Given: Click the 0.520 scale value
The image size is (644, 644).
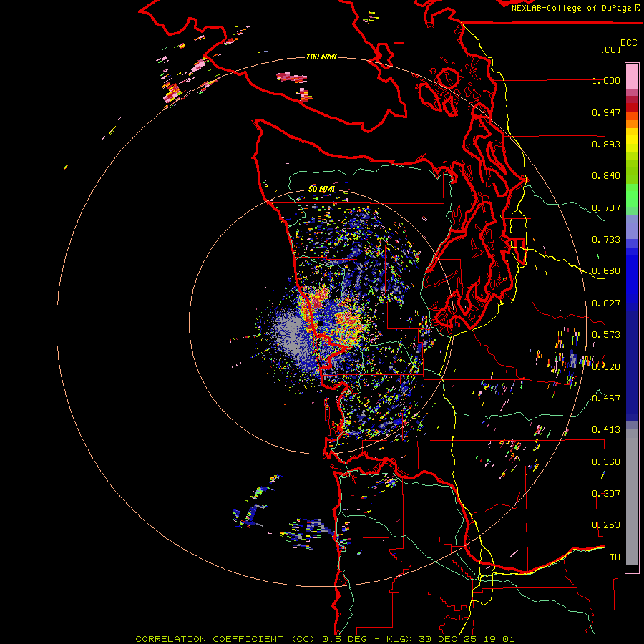Looking at the screenshot, I should point(606,367).
